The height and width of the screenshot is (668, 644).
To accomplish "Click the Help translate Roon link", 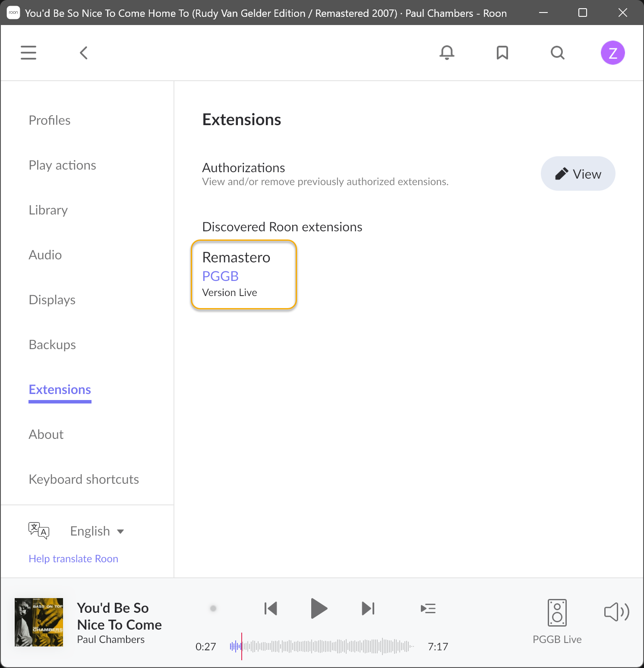I will (x=73, y=559).
